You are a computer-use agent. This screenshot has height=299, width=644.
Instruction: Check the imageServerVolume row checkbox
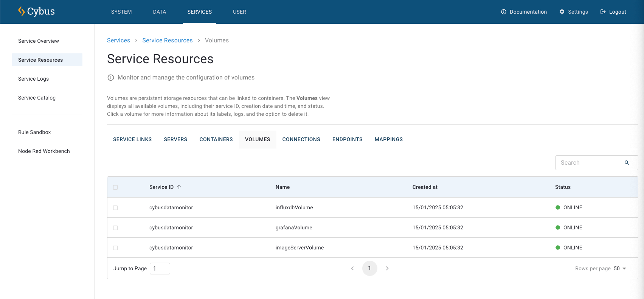[x=115, y=248]
